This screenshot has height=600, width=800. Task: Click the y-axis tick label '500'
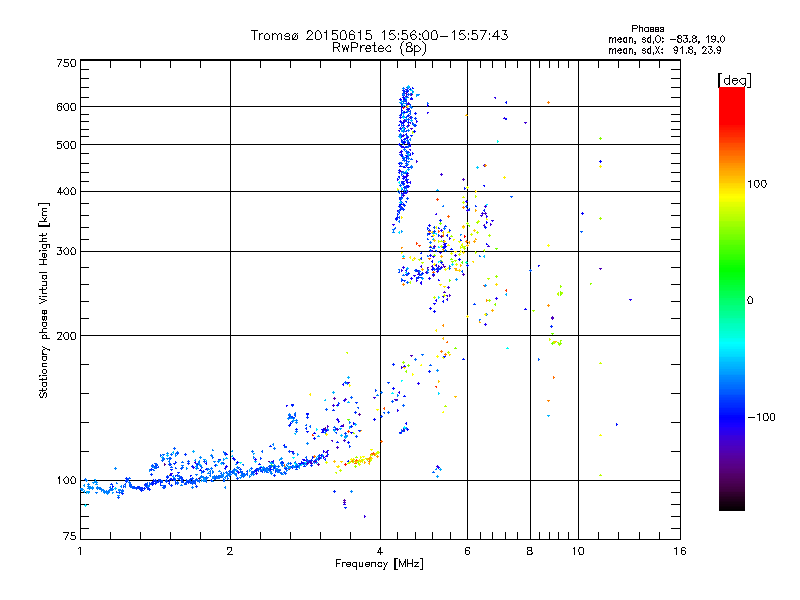(67, 145)
